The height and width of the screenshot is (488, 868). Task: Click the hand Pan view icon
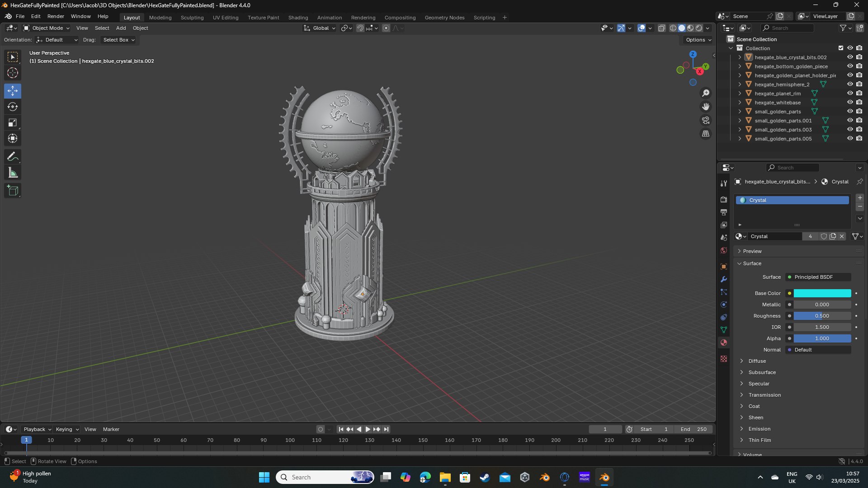[x=706, y=107]
